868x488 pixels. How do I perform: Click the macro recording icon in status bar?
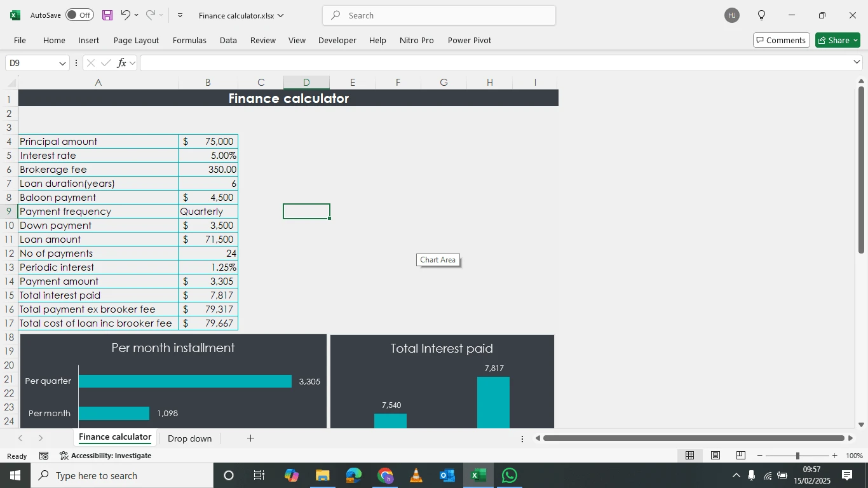[44, 456]
